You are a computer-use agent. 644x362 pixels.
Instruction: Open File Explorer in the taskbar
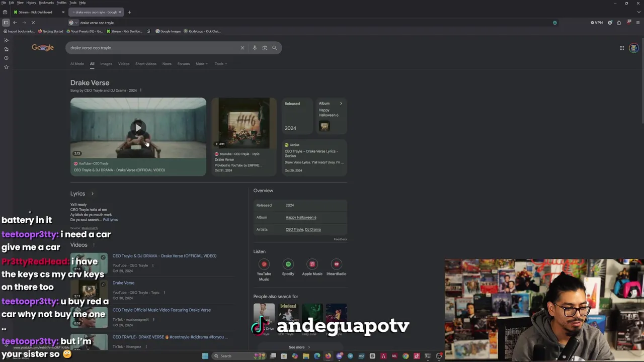click(306, 356)
